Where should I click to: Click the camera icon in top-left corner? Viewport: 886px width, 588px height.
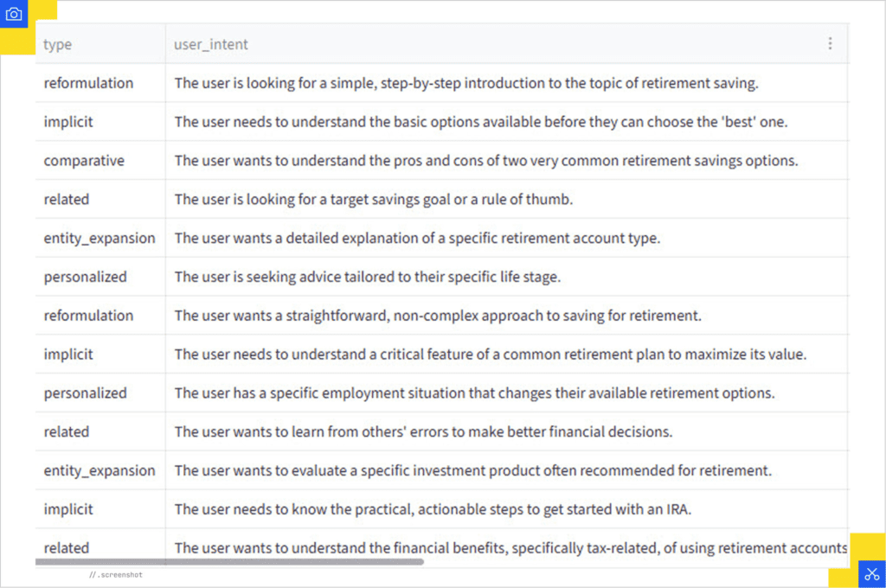click(x=14, y=14)
